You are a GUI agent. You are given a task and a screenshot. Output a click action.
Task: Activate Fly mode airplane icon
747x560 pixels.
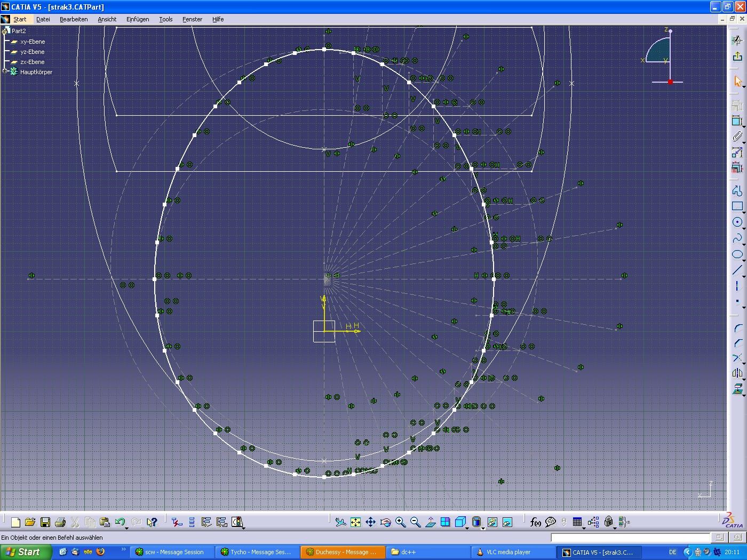point(340,522)
